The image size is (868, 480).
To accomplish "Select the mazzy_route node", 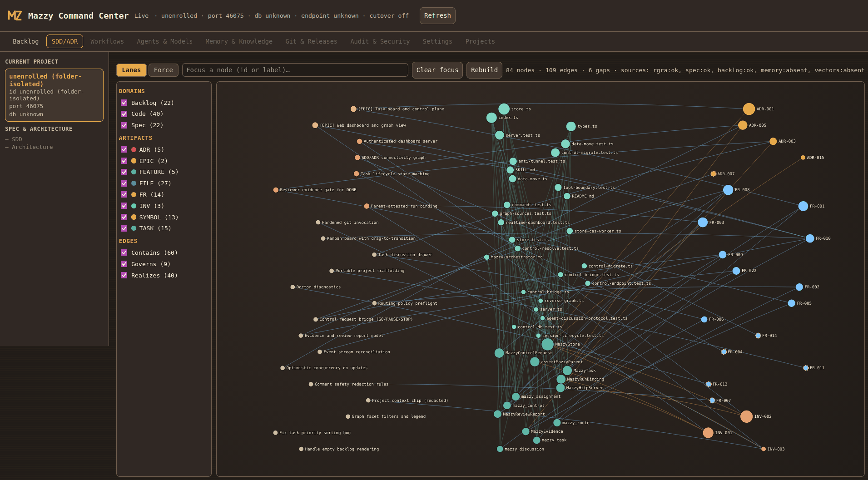I will click(557, 423).
